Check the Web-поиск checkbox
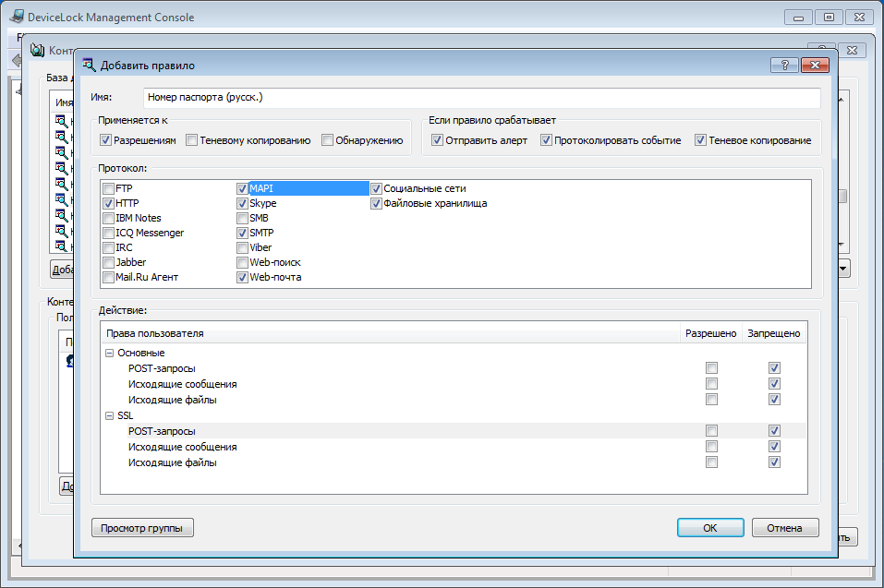Screen dimensions: 884x588 coord(242,262)
